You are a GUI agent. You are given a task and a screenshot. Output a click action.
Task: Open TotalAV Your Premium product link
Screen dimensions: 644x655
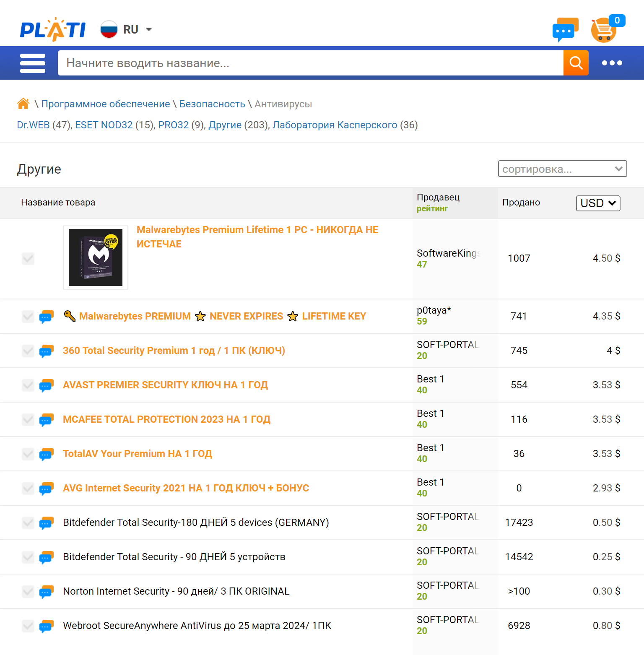(138, 454)
